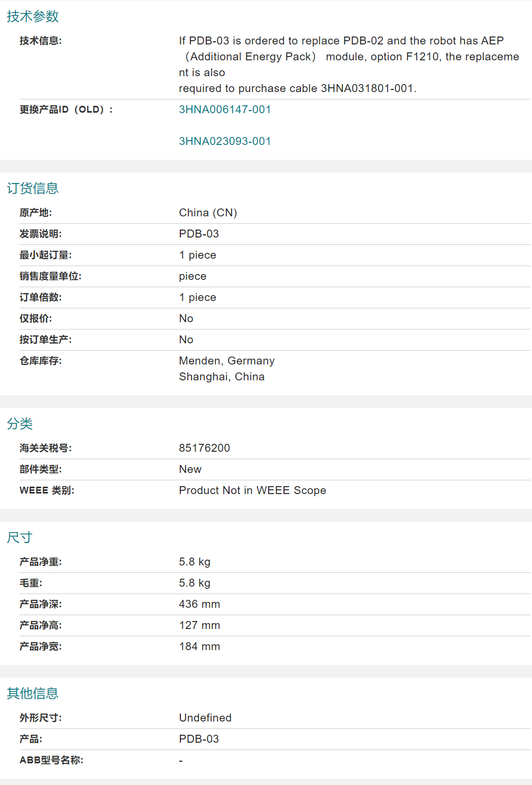Click the 184 mm net width value
The image size is (532, 785).
coord(199,646)
